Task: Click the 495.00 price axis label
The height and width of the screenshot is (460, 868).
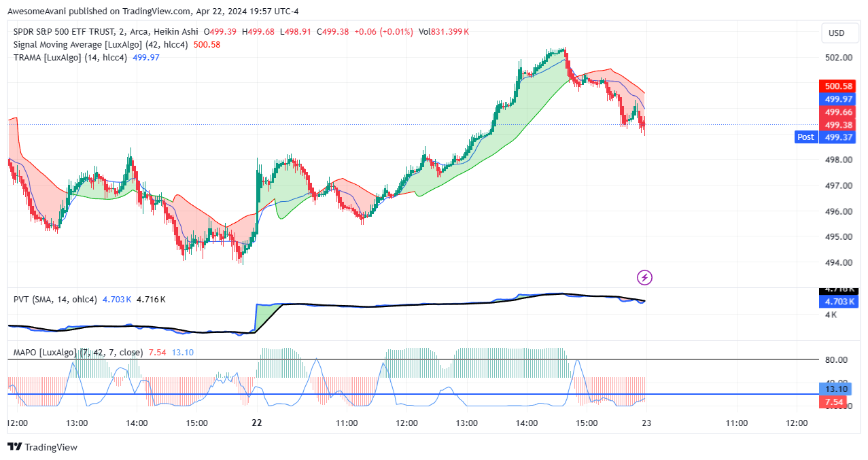Action: click(838, 237)
